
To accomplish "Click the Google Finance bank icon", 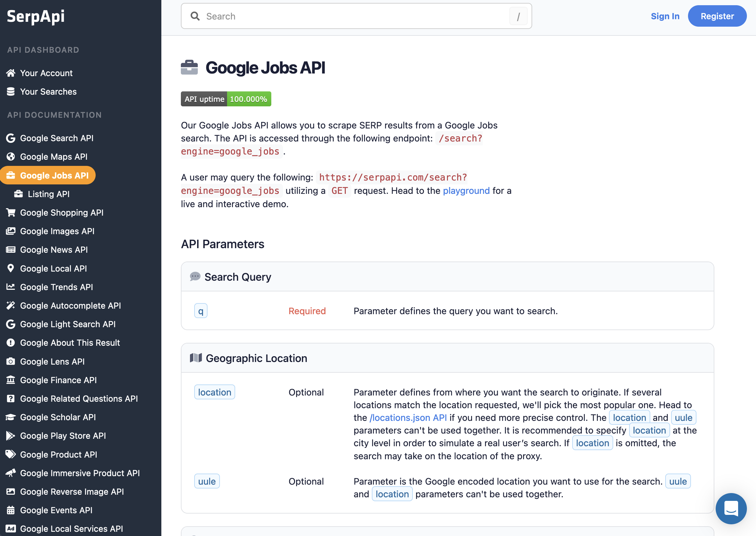I will 10,380.
